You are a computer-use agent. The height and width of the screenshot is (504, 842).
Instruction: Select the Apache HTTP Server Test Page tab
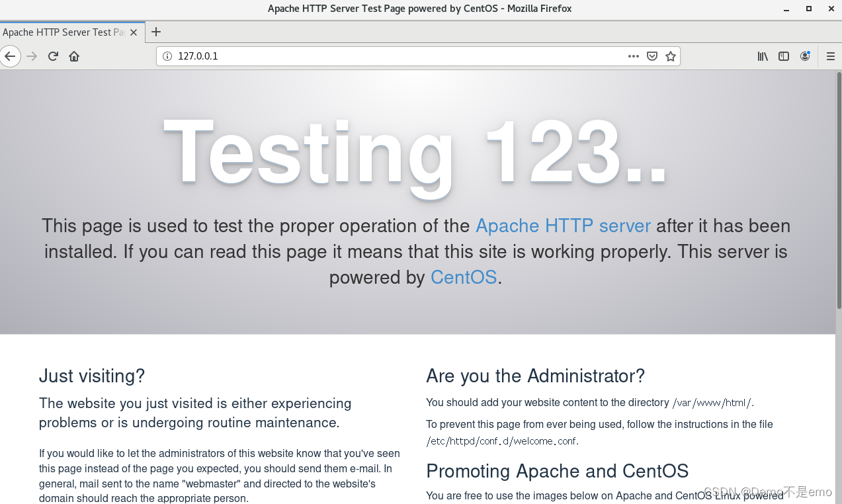[x=64, y=32]
